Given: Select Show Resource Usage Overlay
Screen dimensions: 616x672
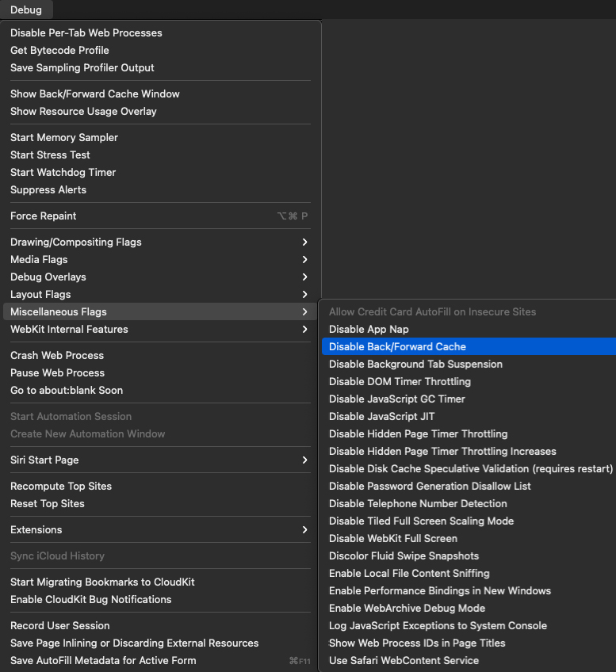Looking at the screenshot, I should coord(83,111).
